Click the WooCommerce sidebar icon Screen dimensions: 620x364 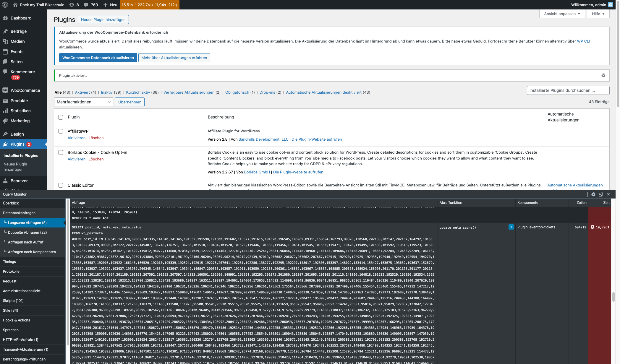click(x=5, y=90)
